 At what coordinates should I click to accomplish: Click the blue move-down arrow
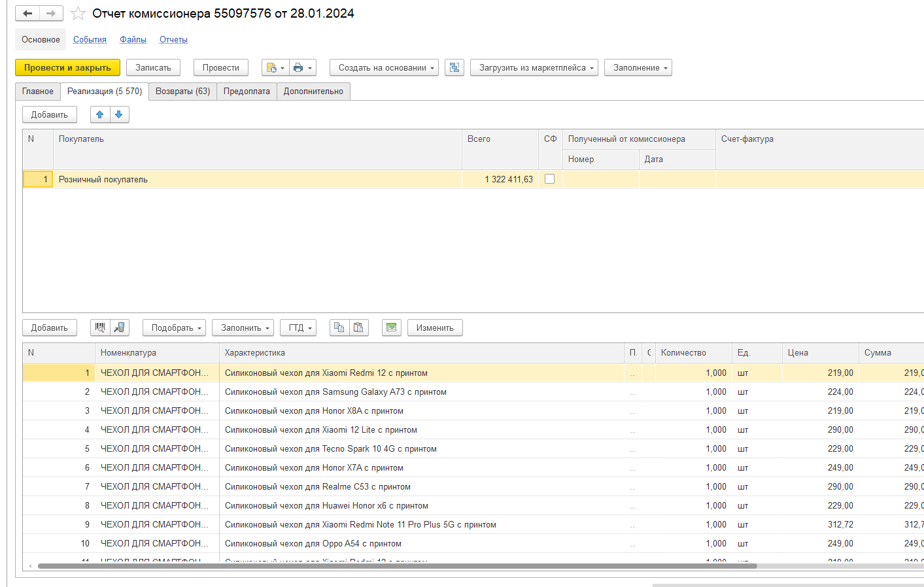pyautogui.click(x=119, y=114)
